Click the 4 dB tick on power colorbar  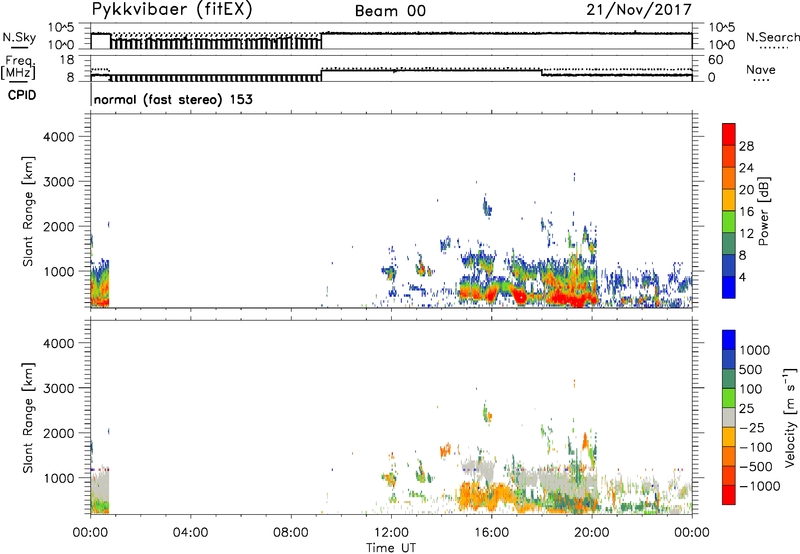[742, 277]
